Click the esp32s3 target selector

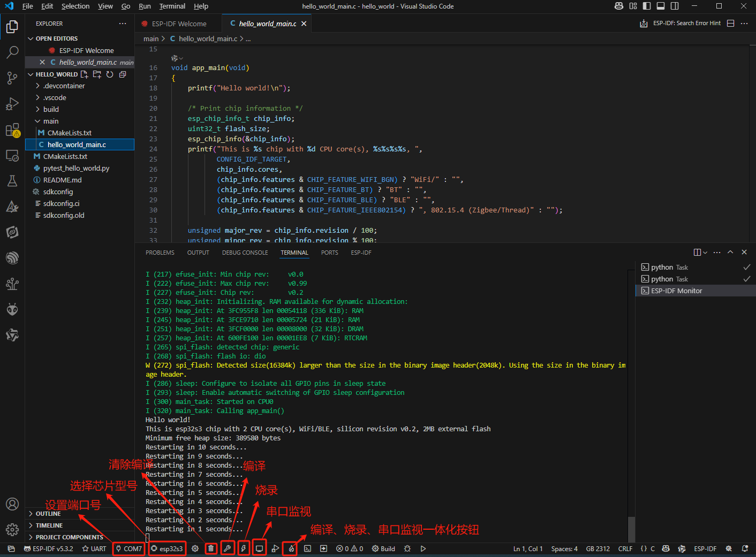[x=167, y=548]
